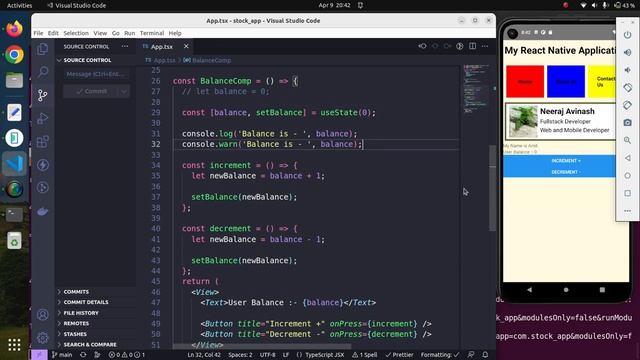
Task: Click emulator power button
Action: click(x=627, y=35)
